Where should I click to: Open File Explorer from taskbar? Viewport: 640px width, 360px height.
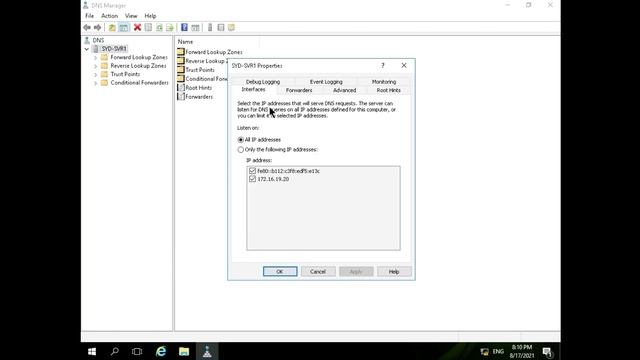(x=184, y=351)
